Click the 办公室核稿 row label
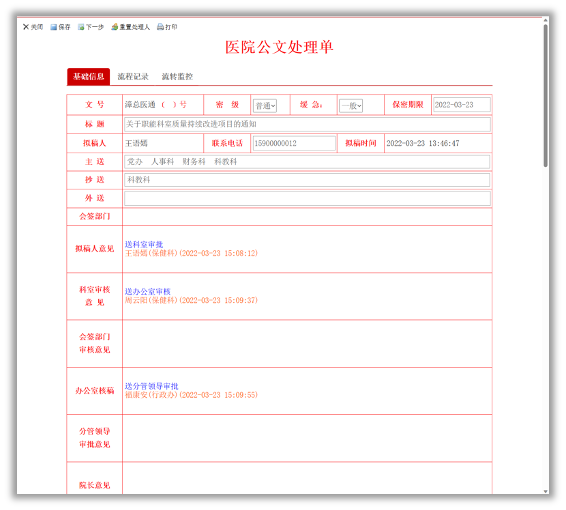The image size is (566, 510). (x=95, y=391)
